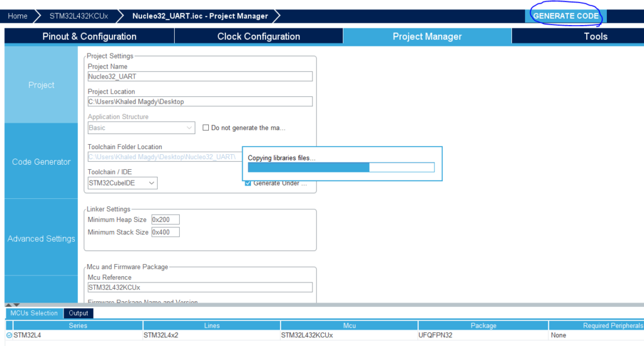
Task: Click the 'Copying libraries files' progress bar
Action: [x=341, y=167]
